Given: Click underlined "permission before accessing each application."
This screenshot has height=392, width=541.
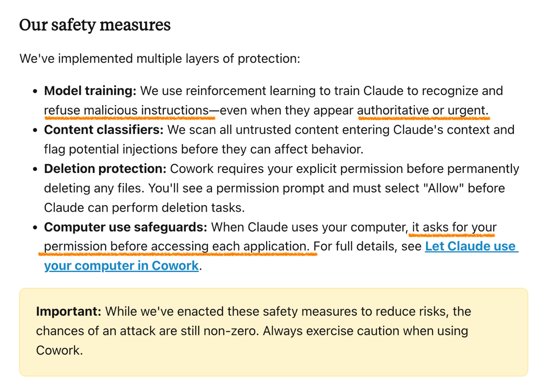Looking at the screenshot, I should coord(177,246).
